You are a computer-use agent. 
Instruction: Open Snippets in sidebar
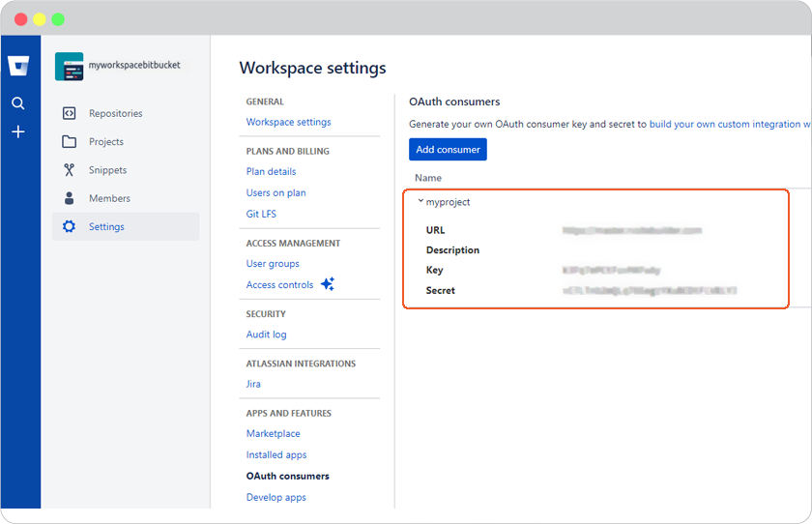pos(107,170)
